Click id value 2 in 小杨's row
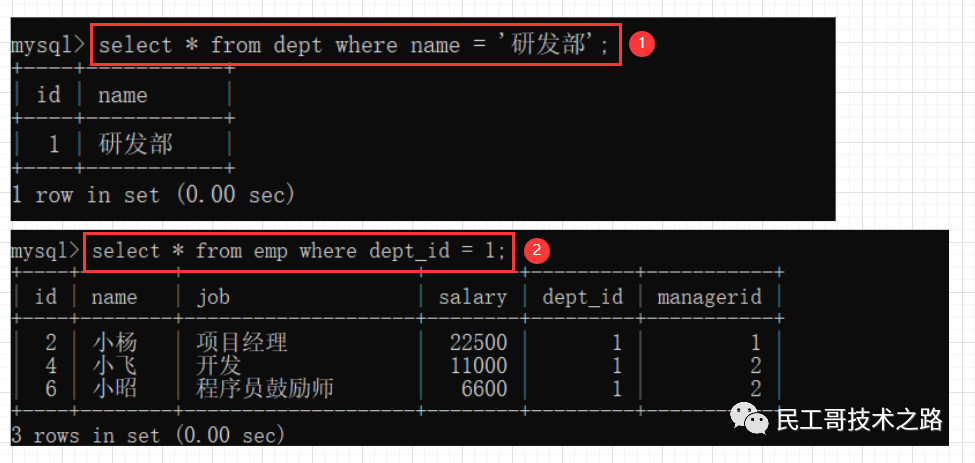This screenshot has width=975, height=463. coord(51,342)
